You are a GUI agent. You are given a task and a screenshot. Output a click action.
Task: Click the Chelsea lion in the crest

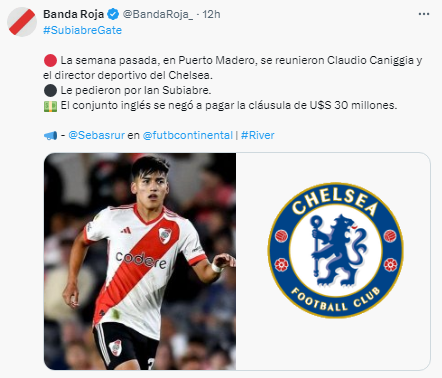tap(336, 250)
